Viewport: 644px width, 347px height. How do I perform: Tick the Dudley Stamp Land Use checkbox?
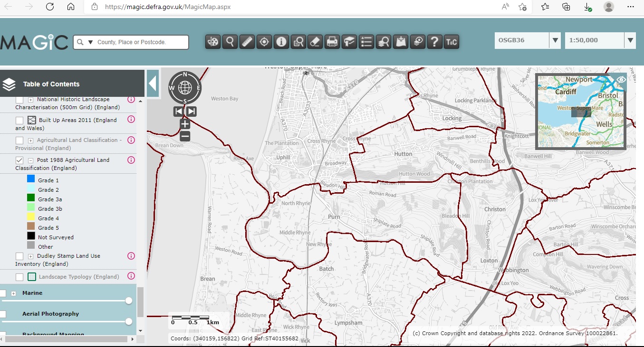point(19,256)
